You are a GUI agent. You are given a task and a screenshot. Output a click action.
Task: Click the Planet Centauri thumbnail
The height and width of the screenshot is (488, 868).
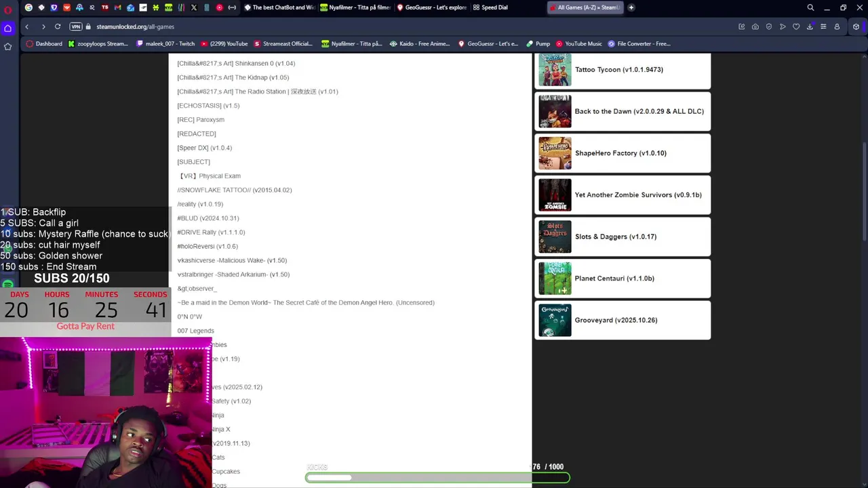pos(555,279)
